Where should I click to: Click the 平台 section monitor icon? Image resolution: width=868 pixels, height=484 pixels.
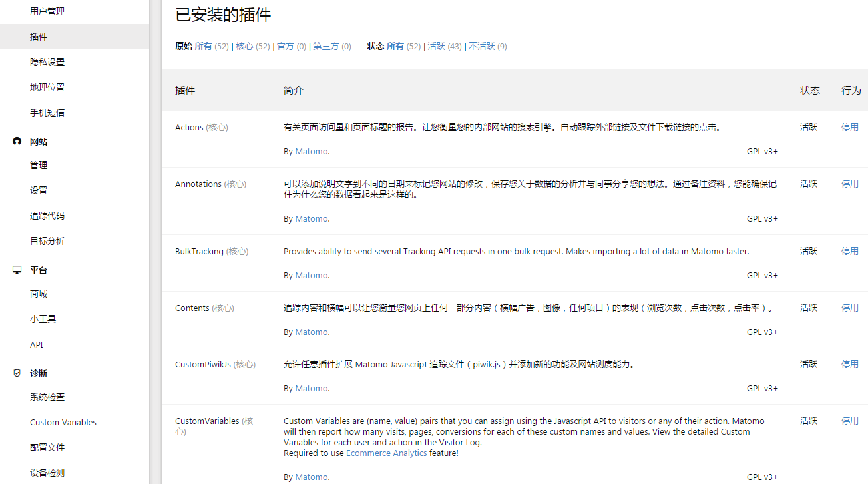click(17, 270)
